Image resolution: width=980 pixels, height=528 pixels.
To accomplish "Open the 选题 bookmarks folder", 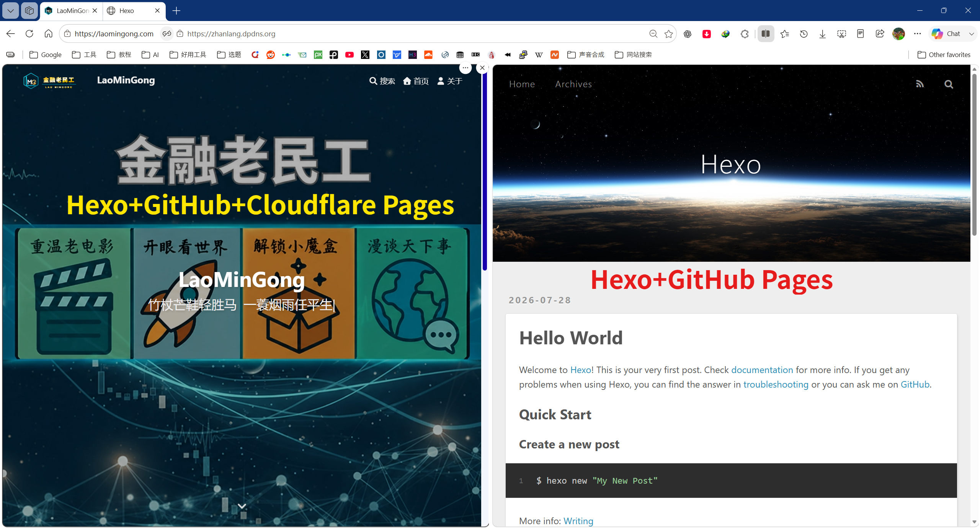I will pos(229,55).
